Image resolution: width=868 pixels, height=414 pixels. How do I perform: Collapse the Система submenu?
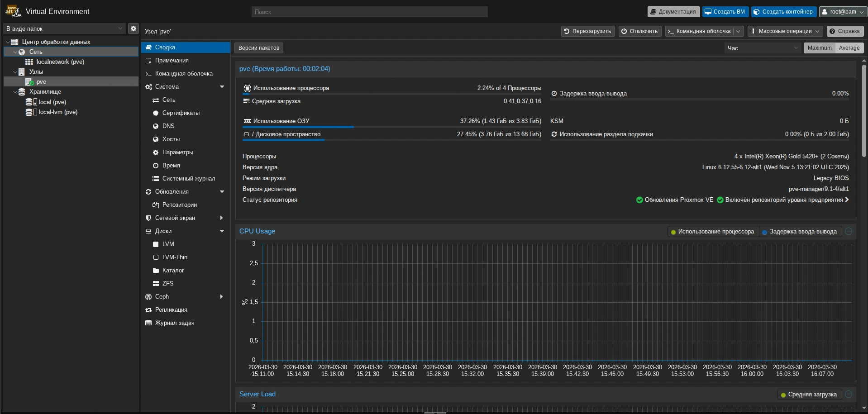pos(222,87)
